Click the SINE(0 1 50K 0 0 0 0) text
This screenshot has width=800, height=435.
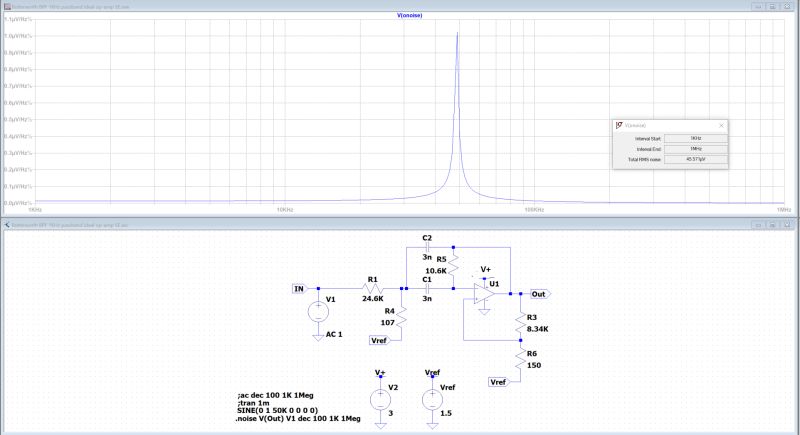(x=278, y=411)
